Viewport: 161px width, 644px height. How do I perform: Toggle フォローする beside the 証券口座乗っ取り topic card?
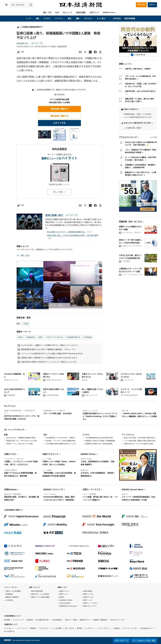click(x=72, y=215)
